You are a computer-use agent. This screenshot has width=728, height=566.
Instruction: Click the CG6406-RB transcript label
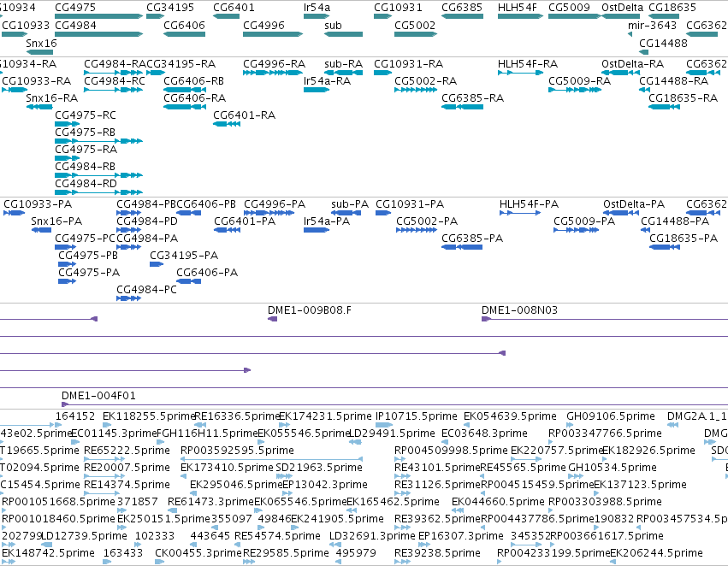pyautogui.click(x=193, y=80)
